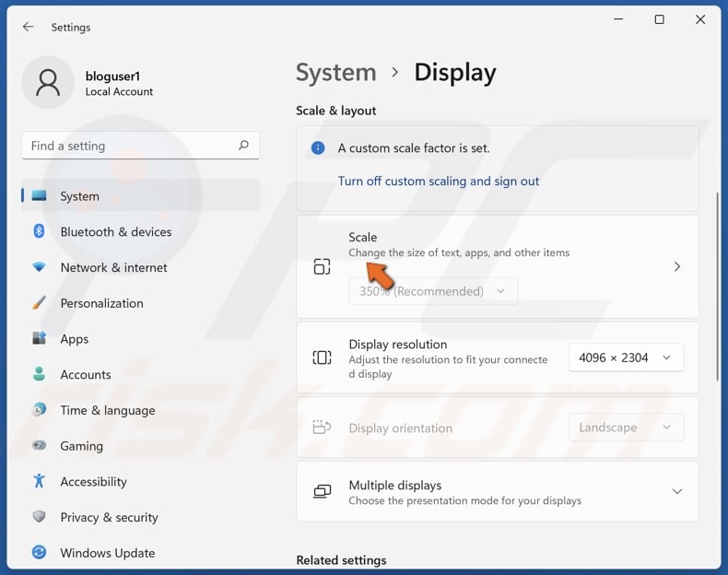Open Personalization settings
The width and height of the screenshot is (728, 575).
pos(141,302)
